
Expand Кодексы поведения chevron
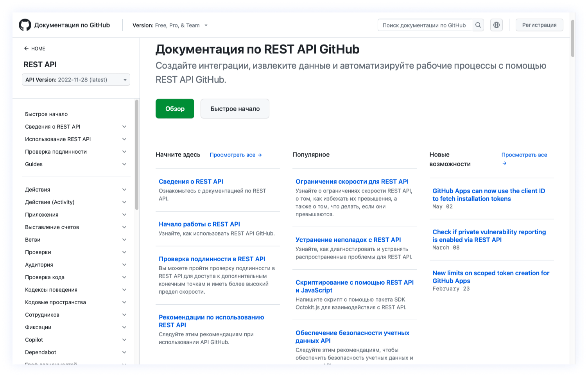click(124, 290)
